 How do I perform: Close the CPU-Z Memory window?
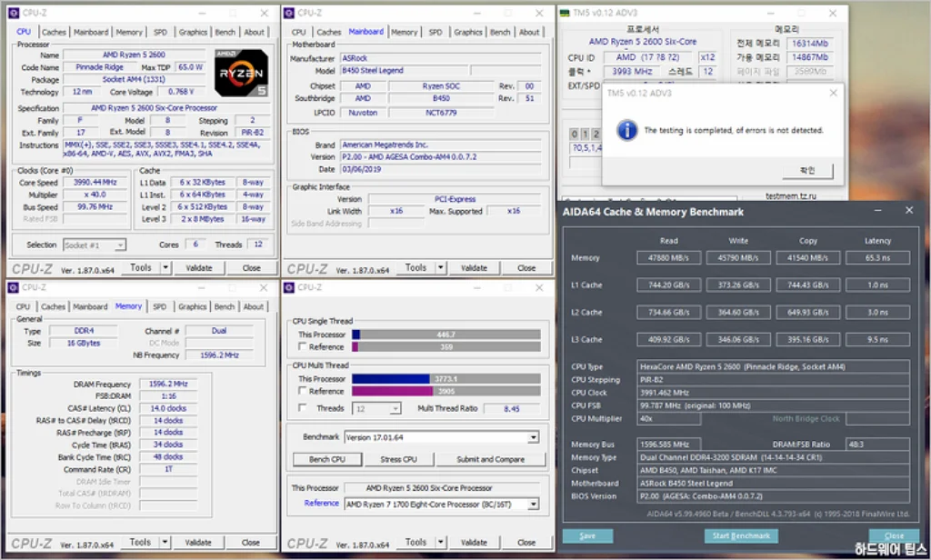pos(263,287)
